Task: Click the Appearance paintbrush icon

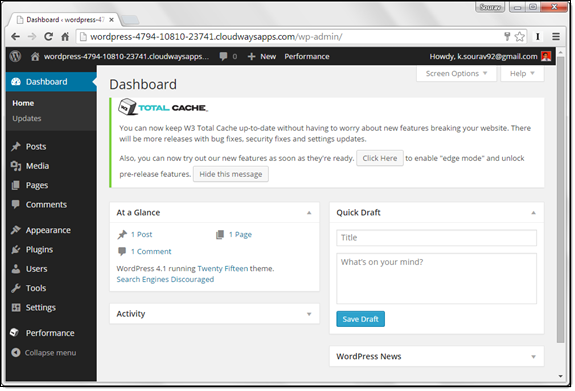Action: (x=16, y=230)
